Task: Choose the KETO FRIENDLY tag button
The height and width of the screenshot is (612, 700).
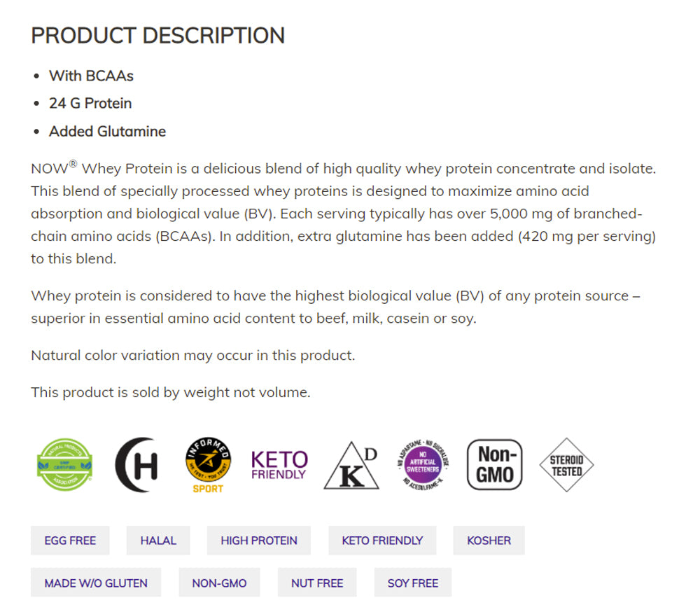Action: [x=382, y=541]
